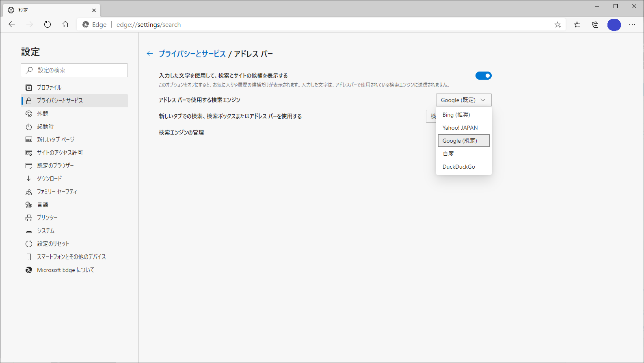This screenshot has height=363, width=644.
Task: Open 既定のブラウザー settings
Action: point(74,166)
